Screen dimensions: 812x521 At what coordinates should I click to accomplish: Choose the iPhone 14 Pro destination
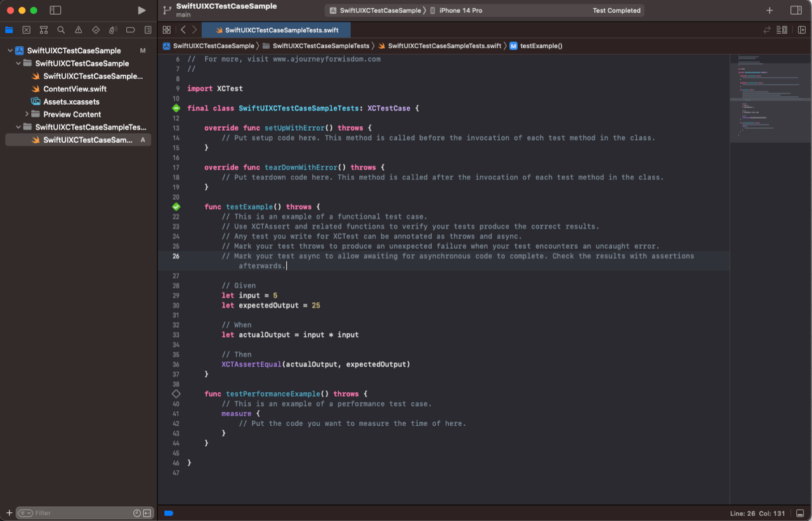pyautogui.click(x=456, y=10)
